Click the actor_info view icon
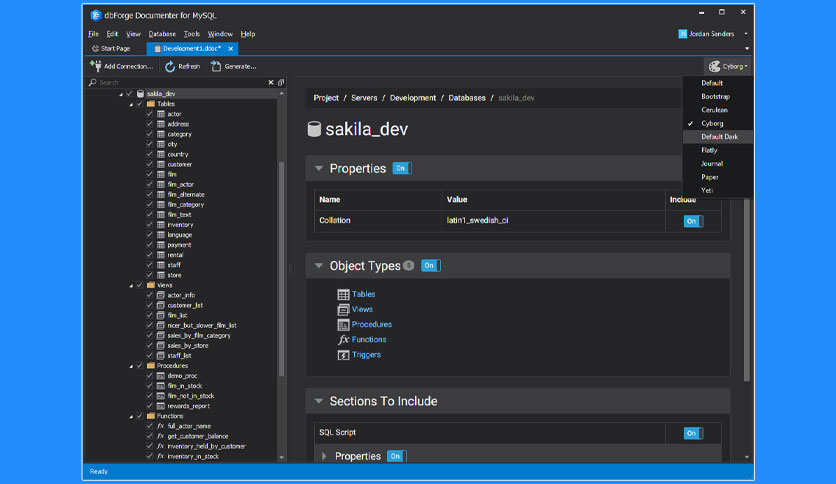836x484 pixels. [x=160, y=295]
